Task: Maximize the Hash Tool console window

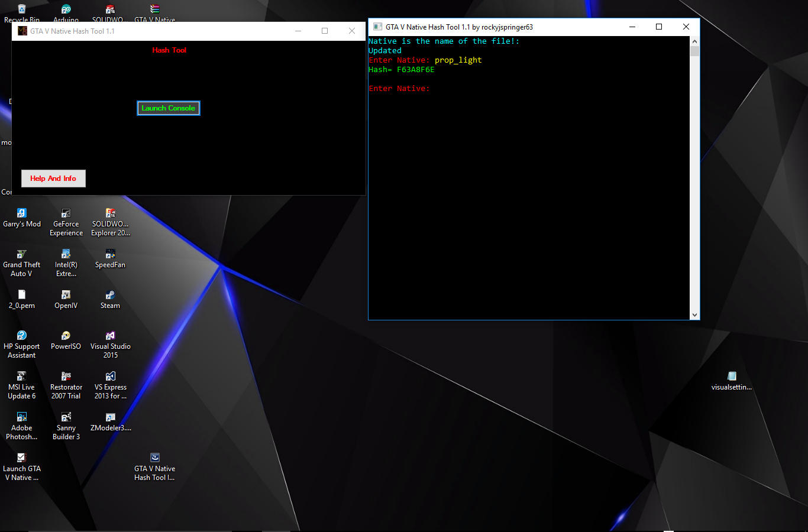Action: (x=659, y=27)
